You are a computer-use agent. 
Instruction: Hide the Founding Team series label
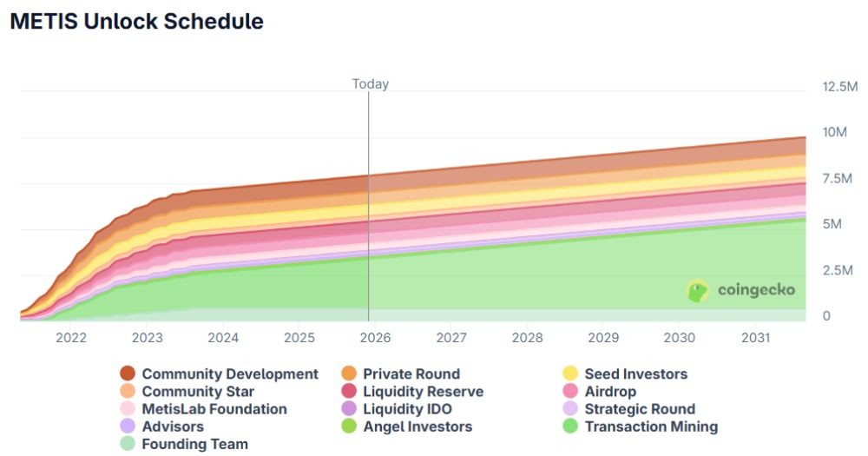pyautogui.click(x=194, y=444)
